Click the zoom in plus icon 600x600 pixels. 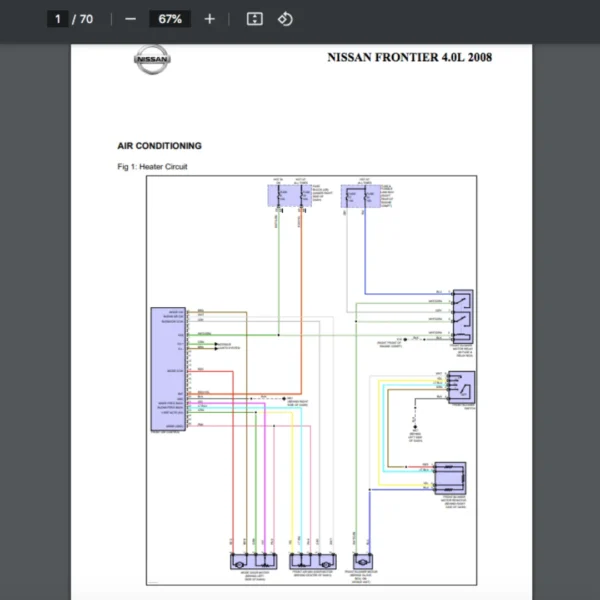(x=209, y=19)
